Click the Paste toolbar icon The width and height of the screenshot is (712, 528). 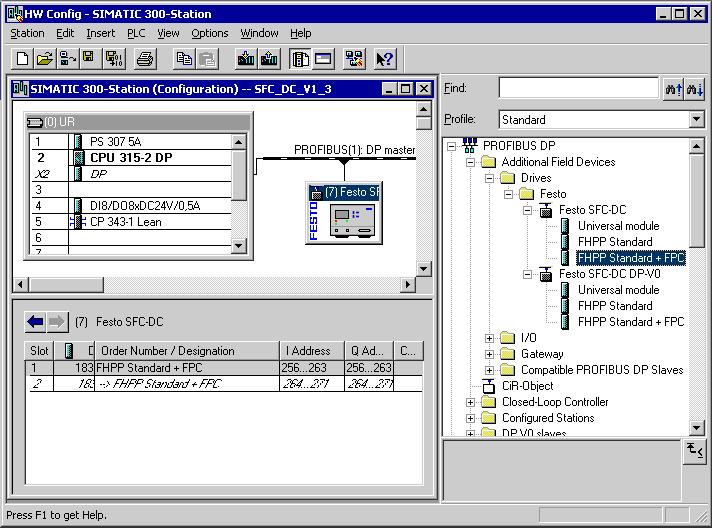207,59
